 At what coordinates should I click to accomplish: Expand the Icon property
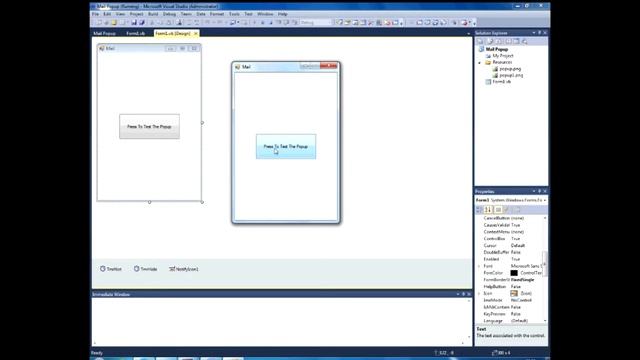479,293
